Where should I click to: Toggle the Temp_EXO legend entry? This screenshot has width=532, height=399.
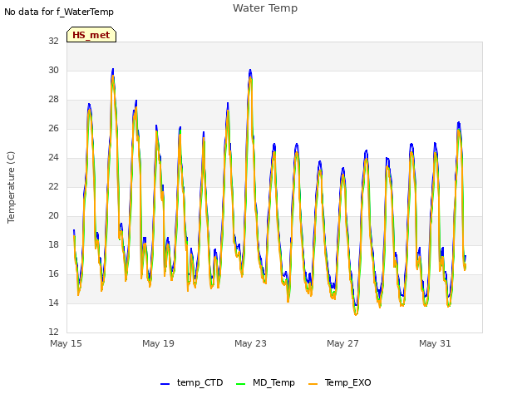coord(340,382)
